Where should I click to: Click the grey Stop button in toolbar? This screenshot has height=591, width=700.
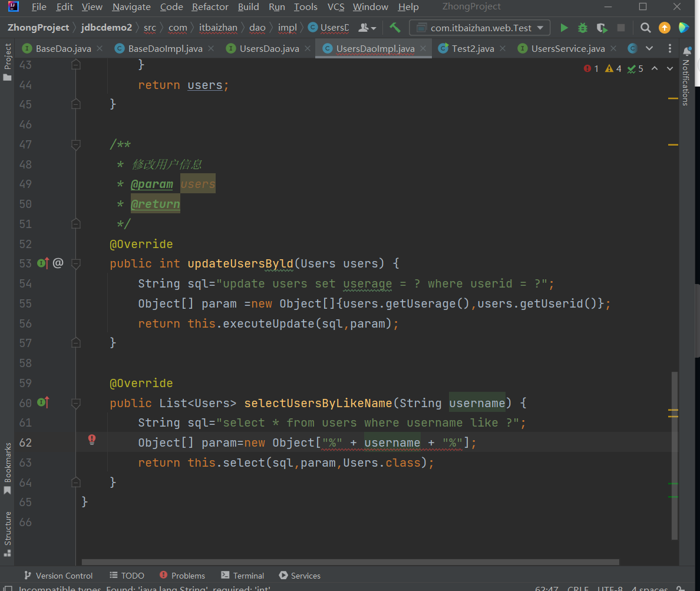click(x=620, y=28)
